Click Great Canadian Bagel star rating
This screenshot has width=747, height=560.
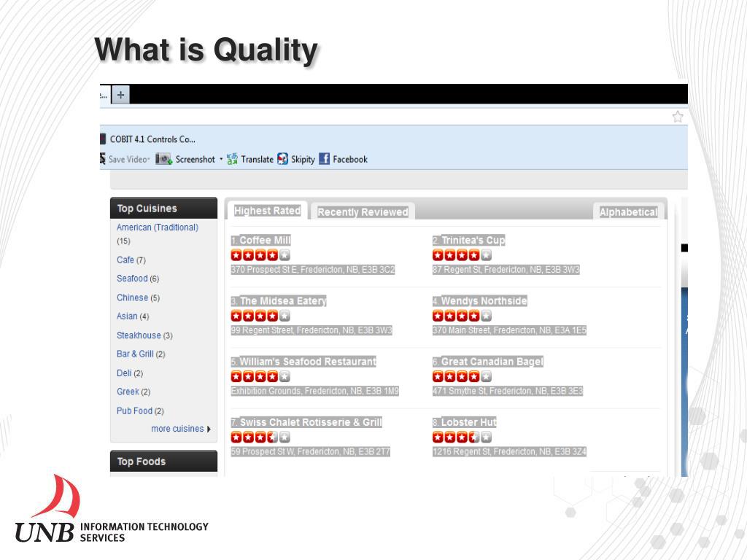462,376
